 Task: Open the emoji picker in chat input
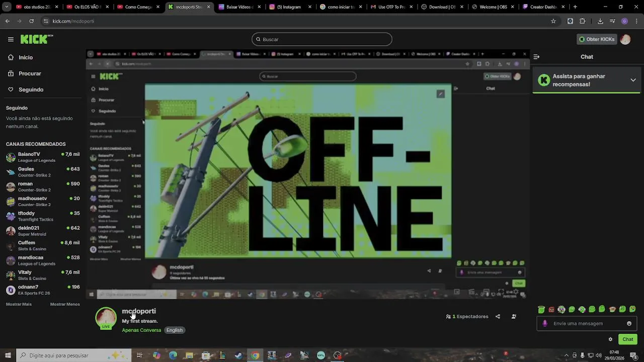[x=629, y=323]
